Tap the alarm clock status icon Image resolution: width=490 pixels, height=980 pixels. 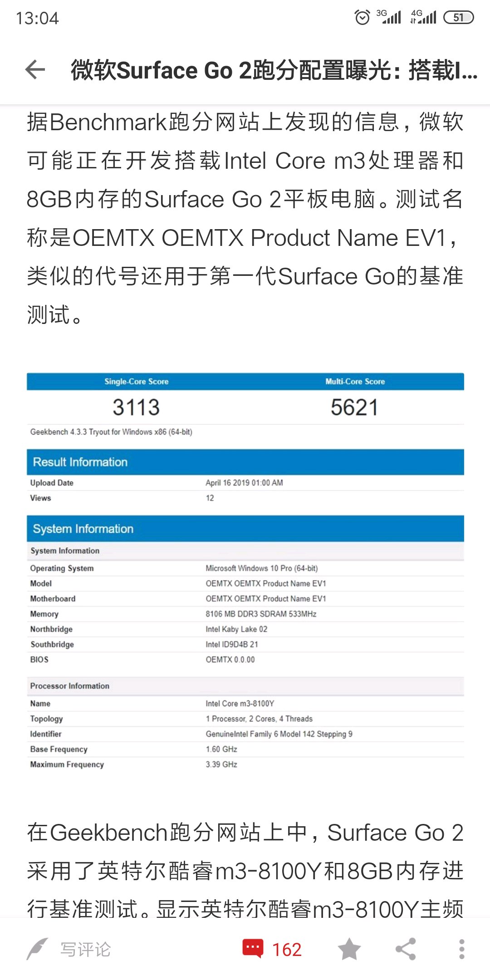[x=362, y=18]
